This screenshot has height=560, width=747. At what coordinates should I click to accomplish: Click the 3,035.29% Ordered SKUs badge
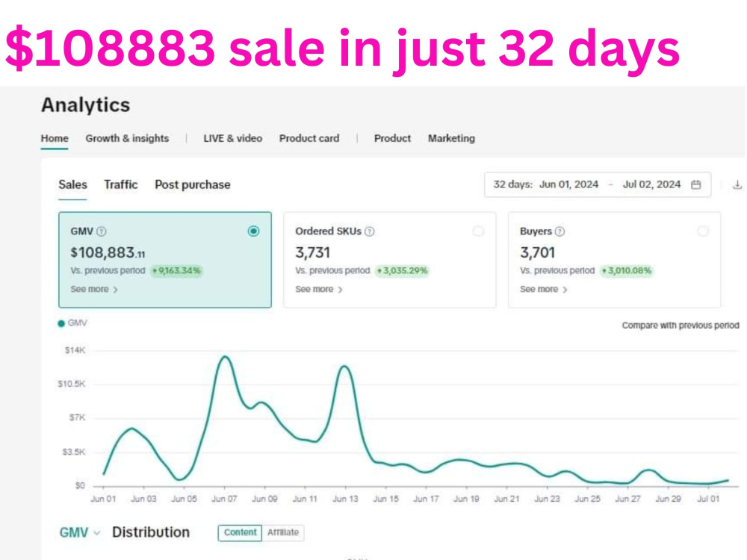pos(403,271)
